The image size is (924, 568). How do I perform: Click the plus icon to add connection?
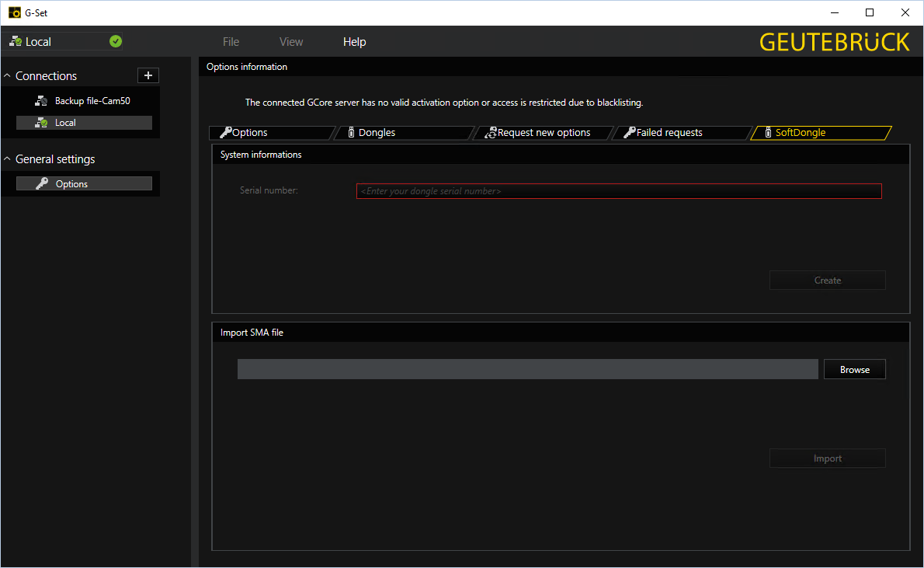click(148, 75)
